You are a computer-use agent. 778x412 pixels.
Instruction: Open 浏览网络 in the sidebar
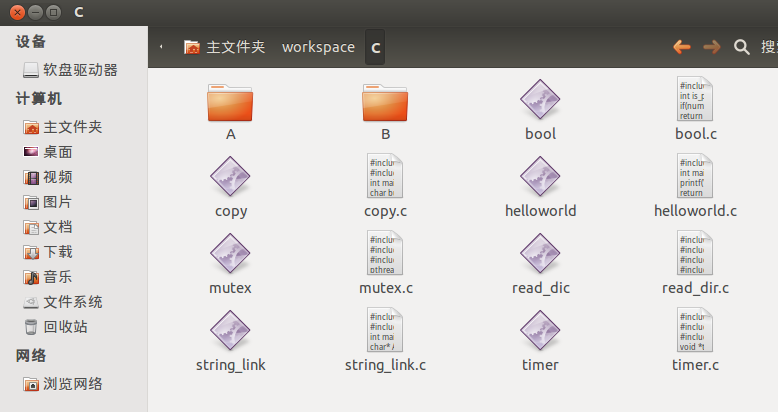pos(72,384)
